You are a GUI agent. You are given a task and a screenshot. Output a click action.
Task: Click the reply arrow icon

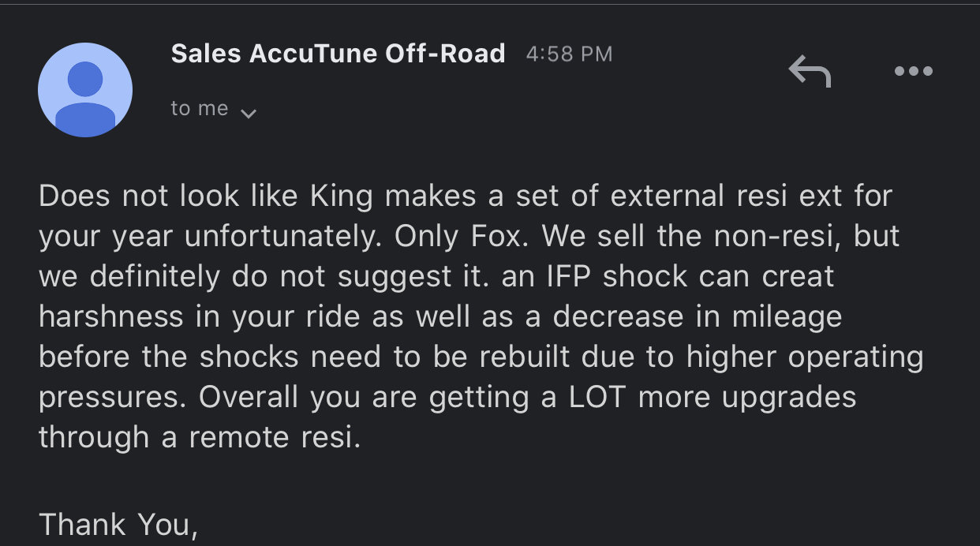tap(810, 72)
